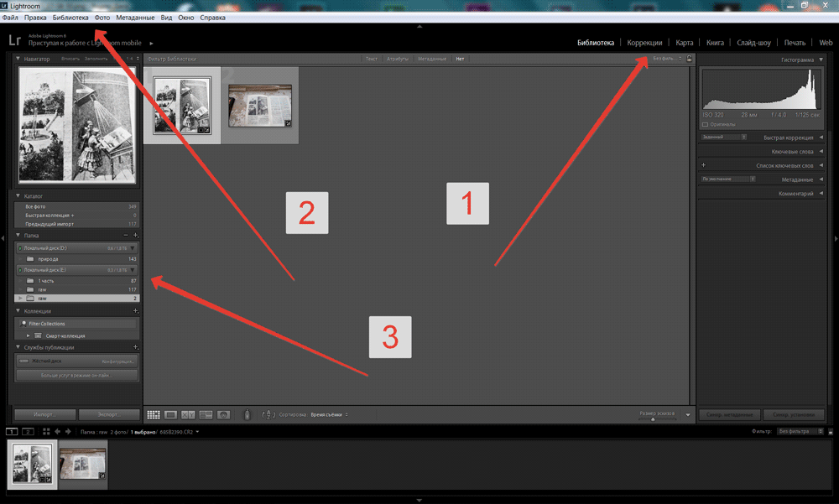Select the magazine photo thumbnail in grid
839x504 pixels.
[260, 106]
